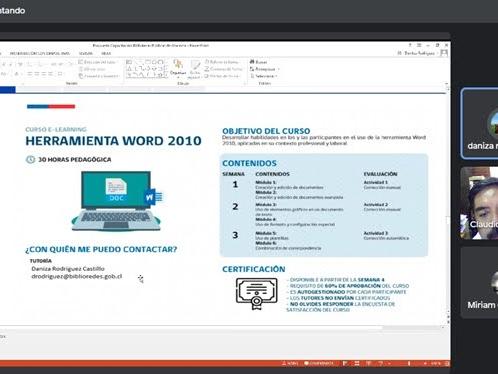Image resolution: width=498 pixels, height=374 pixels.
Task: Fit slide to window icon at status bar end
Action: pyautogui.click(x=447, y=363)
